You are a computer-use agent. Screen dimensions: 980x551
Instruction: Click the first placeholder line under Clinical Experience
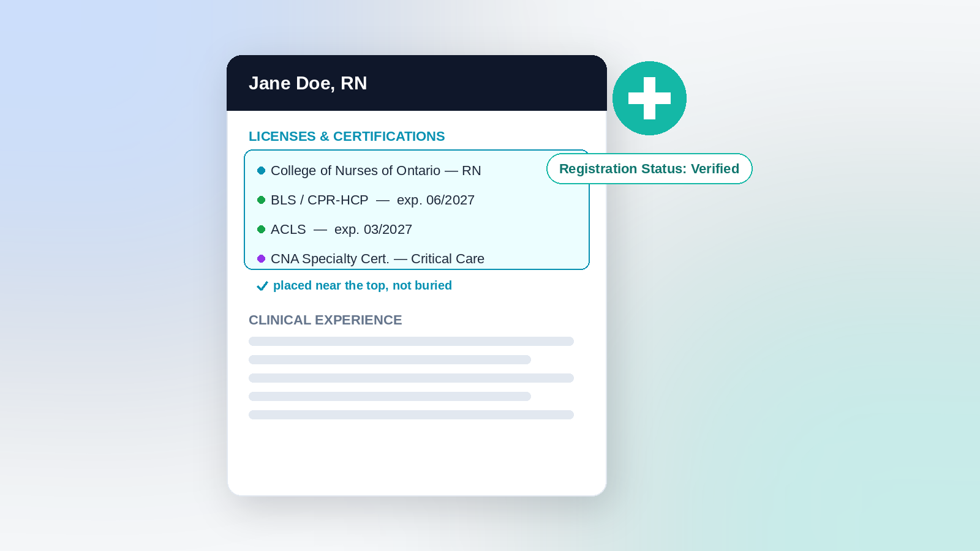tap(411, 341)
